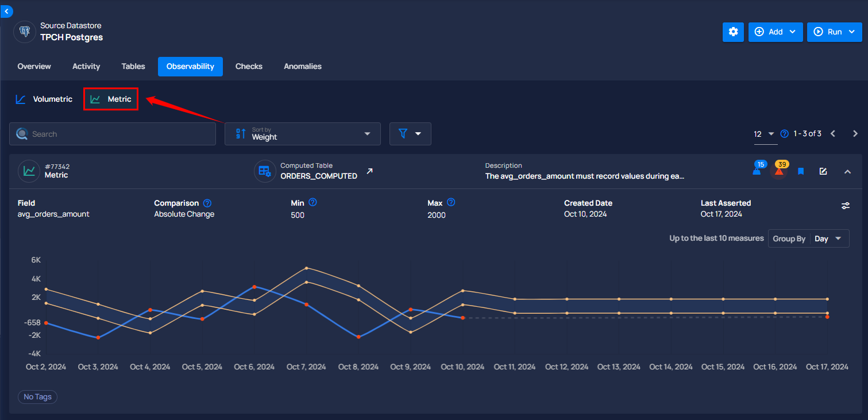Screen dimensions: 868x420
Task: Select the Metric view
Action: tap(111, 99)
